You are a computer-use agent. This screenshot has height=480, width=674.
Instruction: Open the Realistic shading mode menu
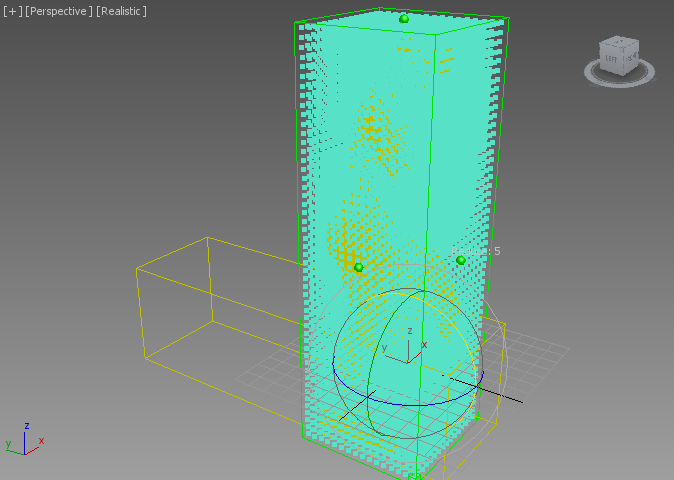click(121, 11)
